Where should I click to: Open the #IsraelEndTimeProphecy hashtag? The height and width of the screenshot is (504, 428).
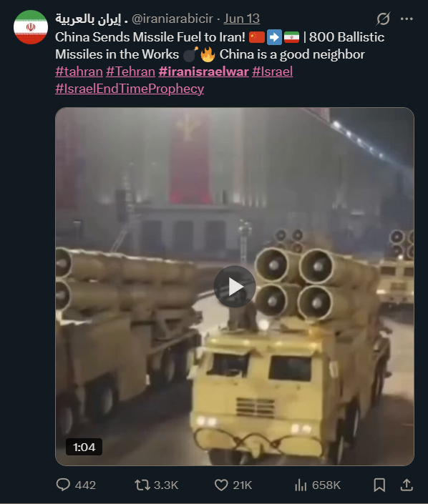tap(130, 89)
